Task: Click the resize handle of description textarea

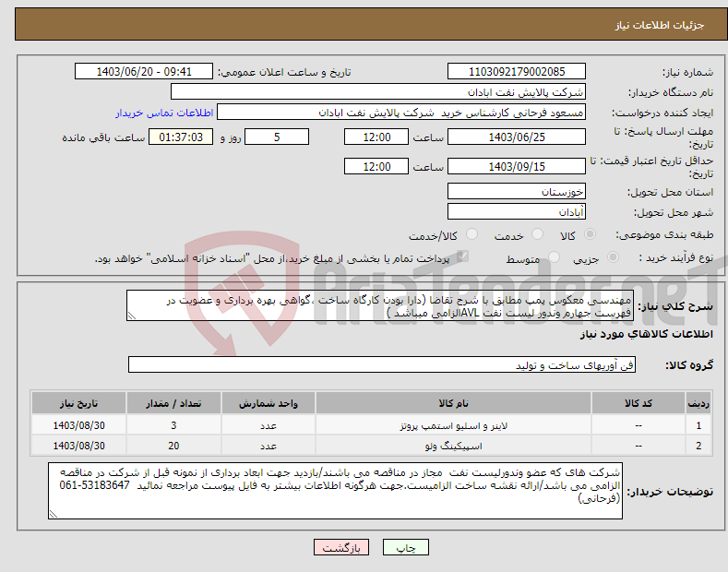Action: click(x=132, y=316)
